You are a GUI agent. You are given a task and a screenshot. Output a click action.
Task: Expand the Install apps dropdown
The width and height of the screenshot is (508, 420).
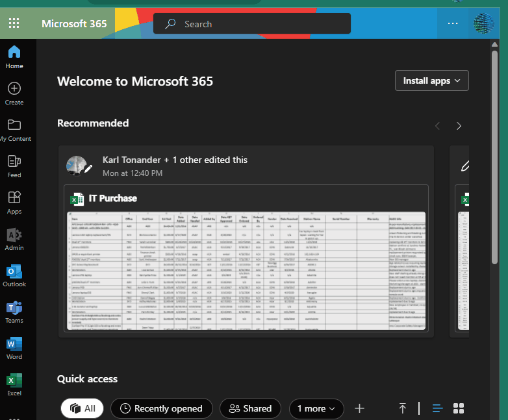(x=431, y=80)
